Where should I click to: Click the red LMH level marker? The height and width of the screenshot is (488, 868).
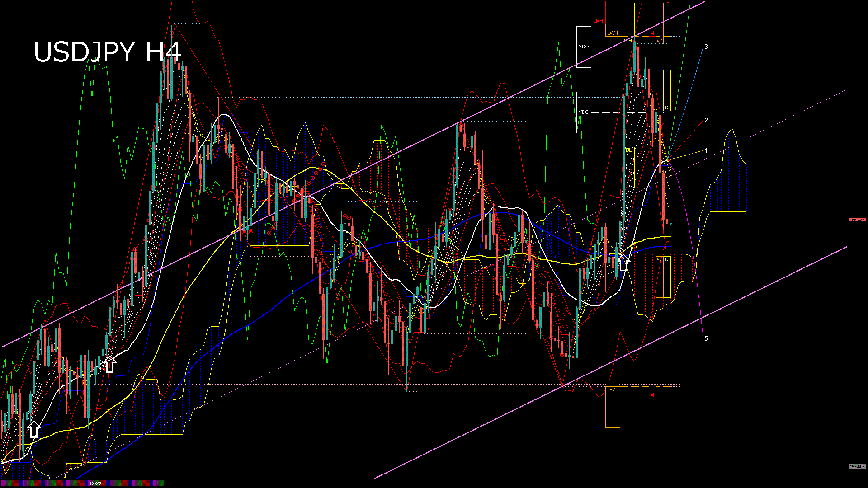(598, 20)
